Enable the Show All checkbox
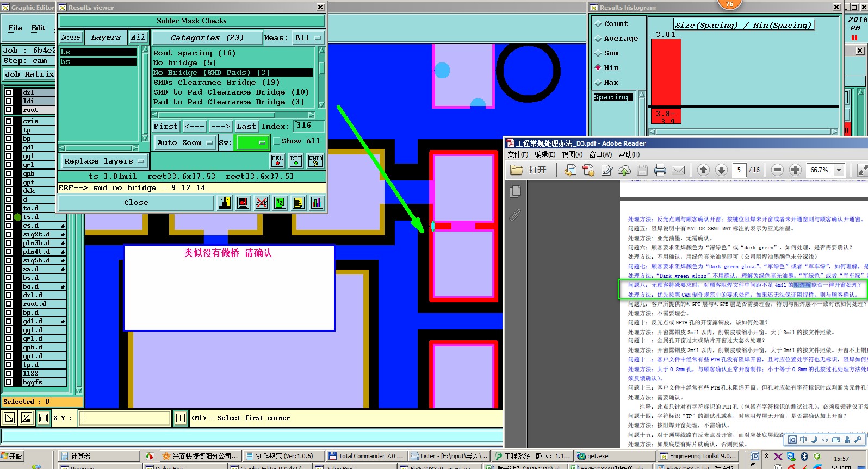Viewport: 868px width, 469px height. pyautogui.click(x=277, y=141)
